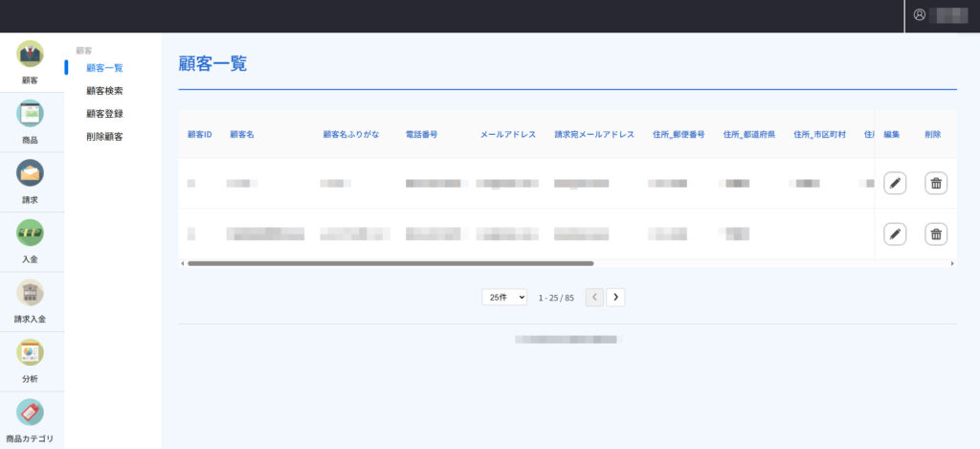Open the 商品カテゴリ tag icon

pos(31,413)
